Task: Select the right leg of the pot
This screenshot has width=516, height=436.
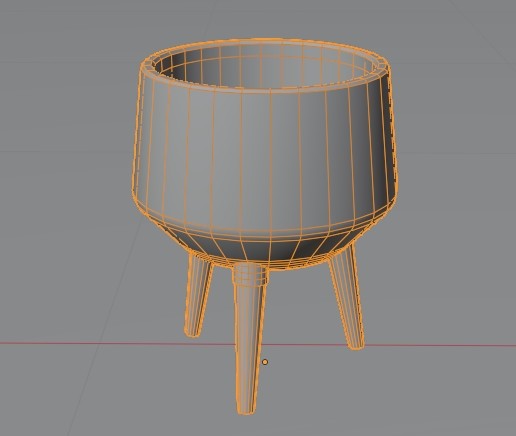Action: (x=347, y=298)
